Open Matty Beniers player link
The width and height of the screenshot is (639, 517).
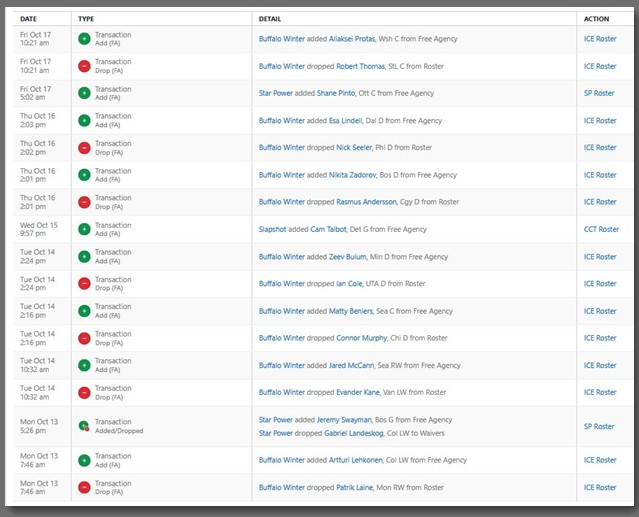pos(354,311)
